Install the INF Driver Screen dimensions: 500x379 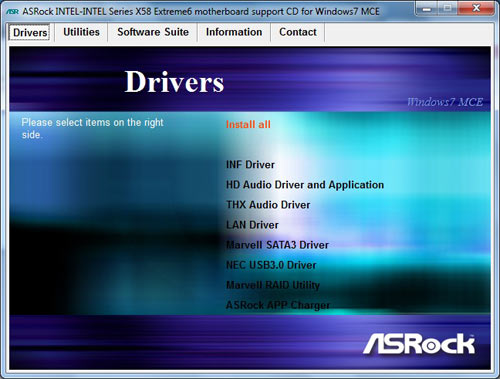(250, 165)
